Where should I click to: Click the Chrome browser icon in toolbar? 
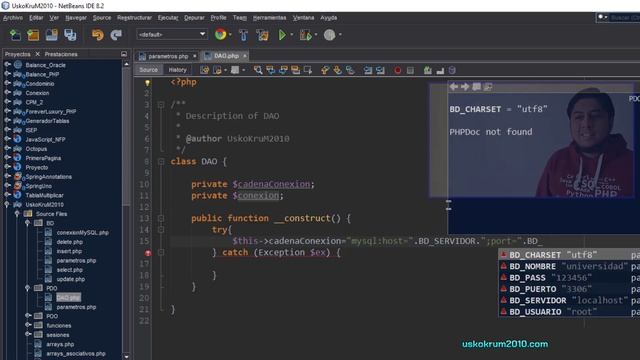[220, 35]
